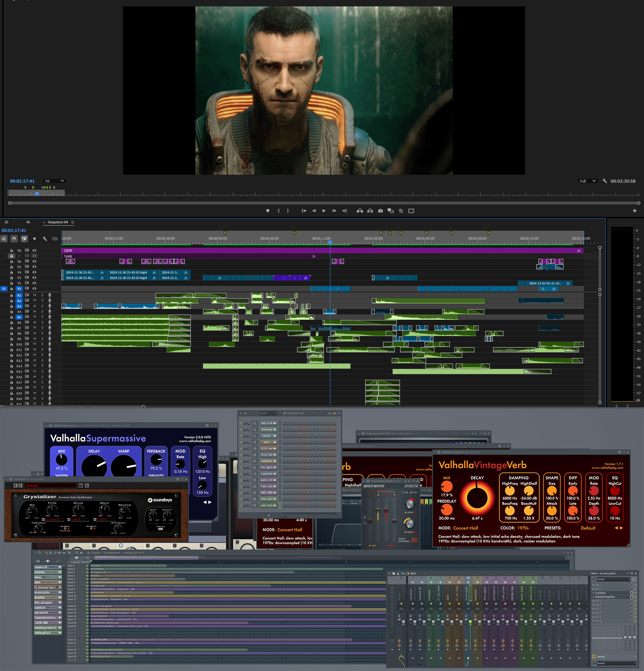Select the breathing channel in Channel rack
Screen dimensions: 644x671
269,430
